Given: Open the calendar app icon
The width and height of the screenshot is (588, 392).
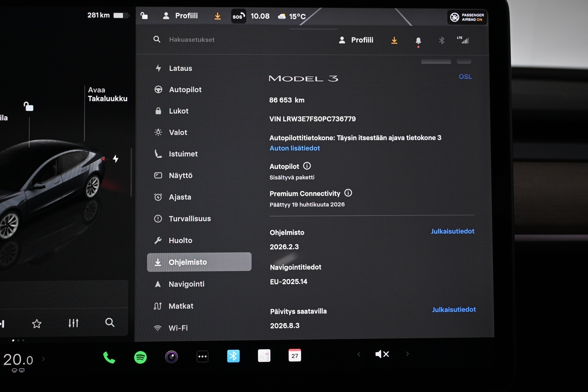Looking at the screenshot, I should click(294, 355).
